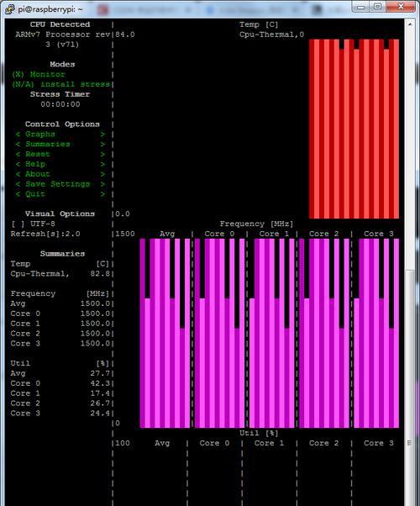Close the raspberrypi terminal window
This screenshot has height=506, width=420.
(x=401, y=7)
